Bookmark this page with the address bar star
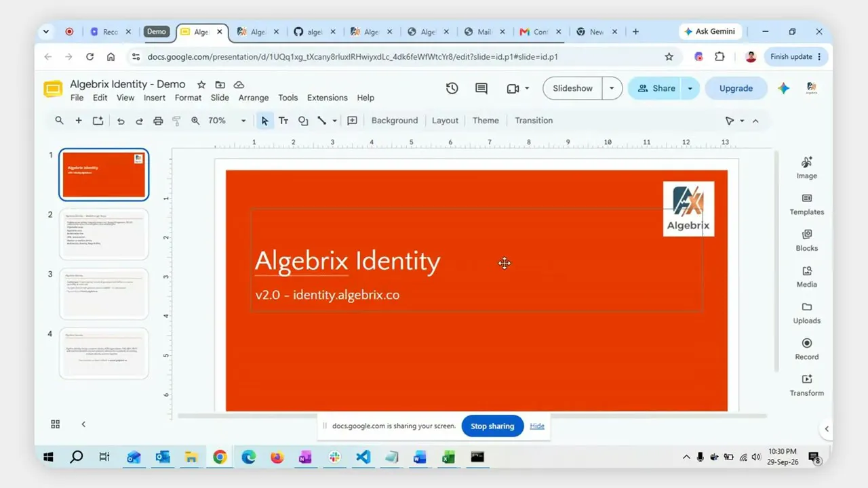The height and width of the screenshot is (488, 868). (669, 57)
